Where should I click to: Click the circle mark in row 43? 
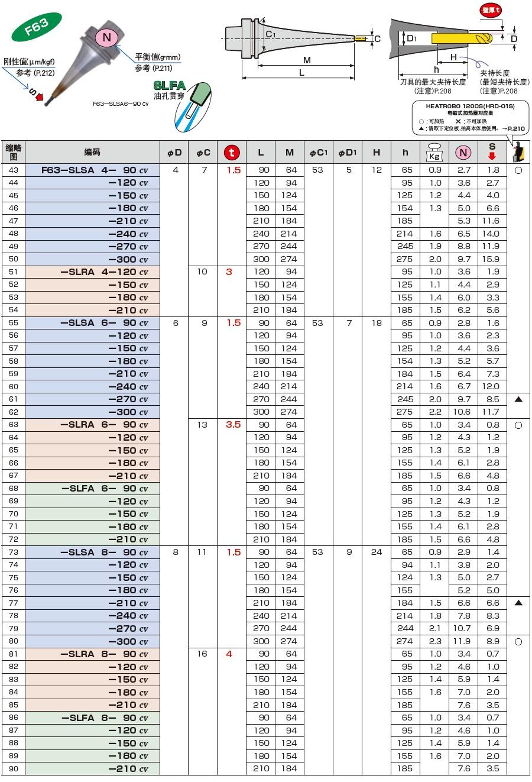coord(518,170)
